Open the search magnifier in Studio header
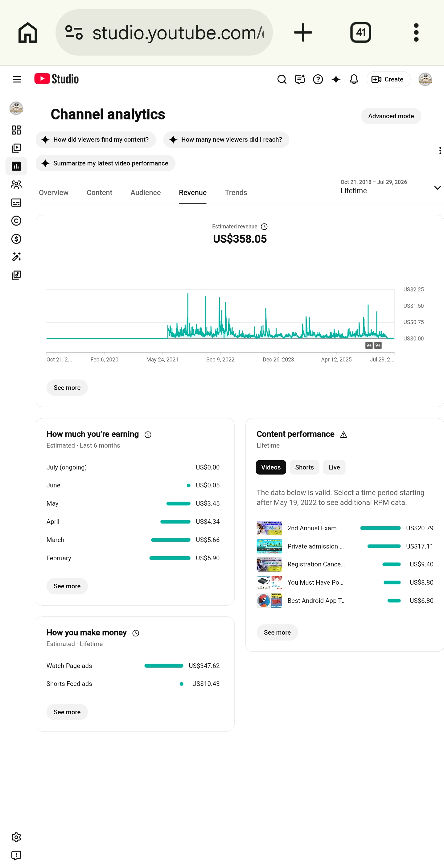444x868 pixels. pos(282,79)
